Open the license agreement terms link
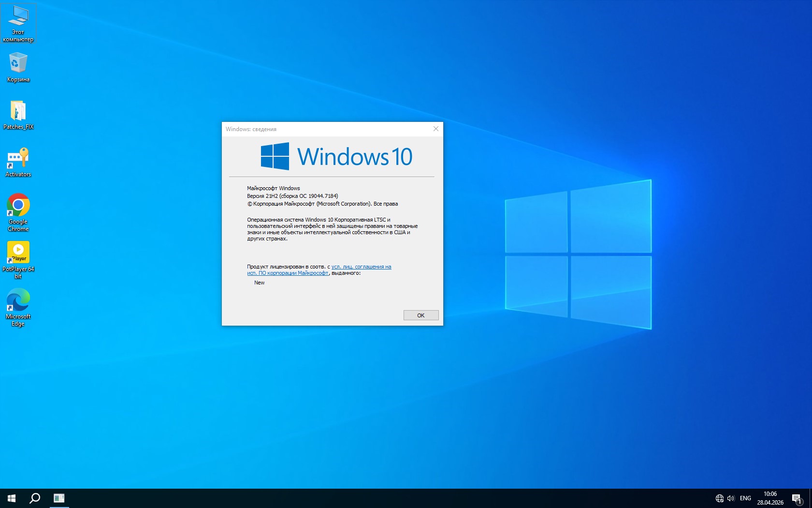The width and height of the screenshot is (812, 508). (361, 267)
